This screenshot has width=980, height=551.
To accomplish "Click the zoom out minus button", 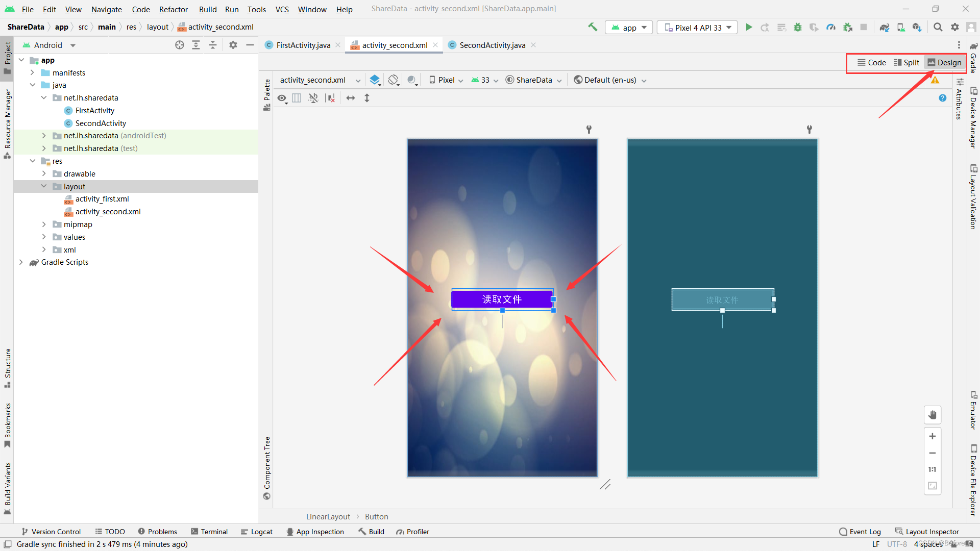I will pyautogui.click(x=932, y=453).
